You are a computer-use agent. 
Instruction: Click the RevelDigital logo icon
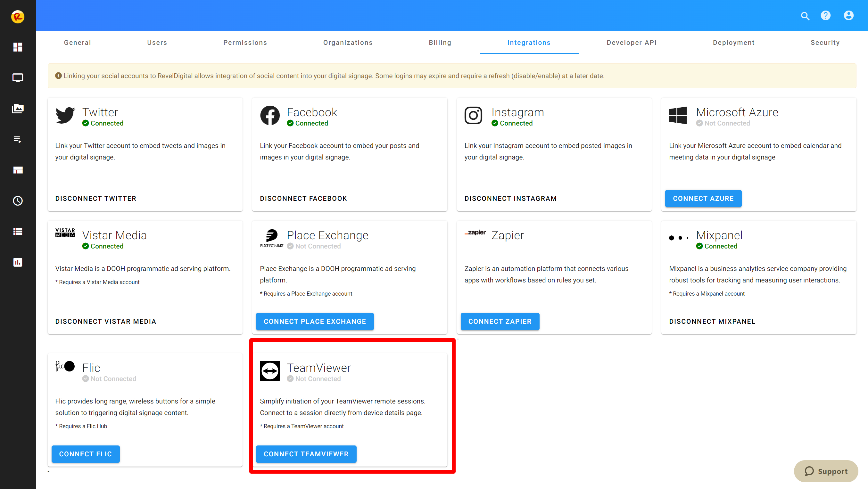click(18, 17)
